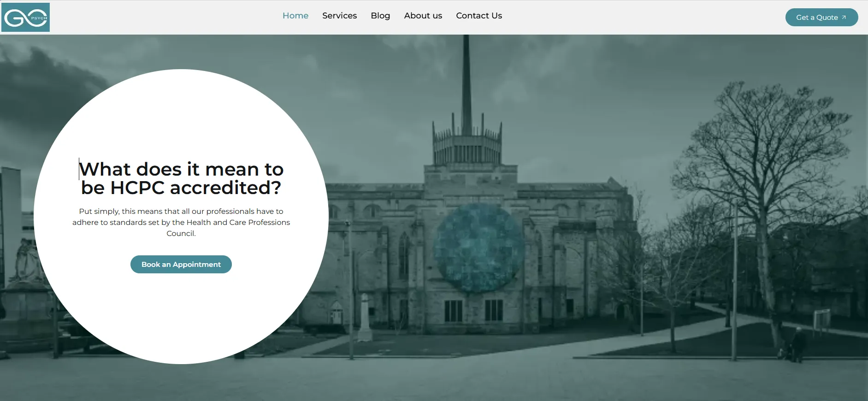Screen dimensions: 868x401
Task: Click the Book an Appointment button
Action: 181,265
